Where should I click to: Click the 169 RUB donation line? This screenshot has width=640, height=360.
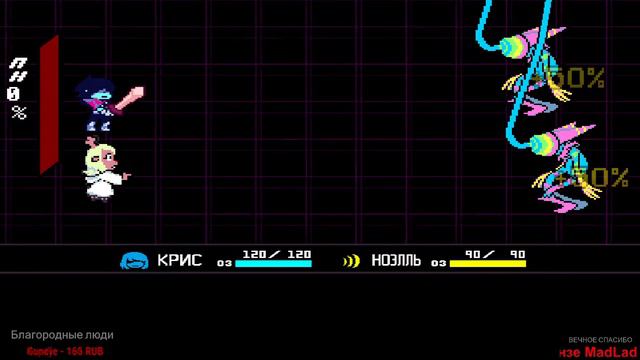(65, 351)
